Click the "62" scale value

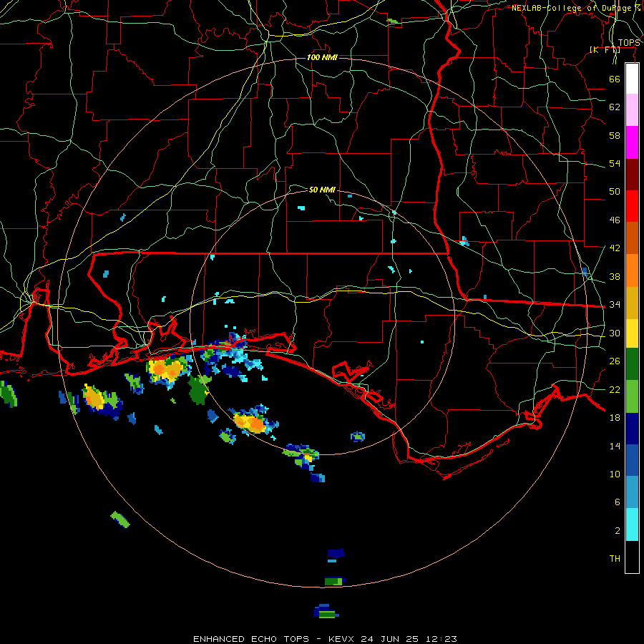(x=615, y=107)
